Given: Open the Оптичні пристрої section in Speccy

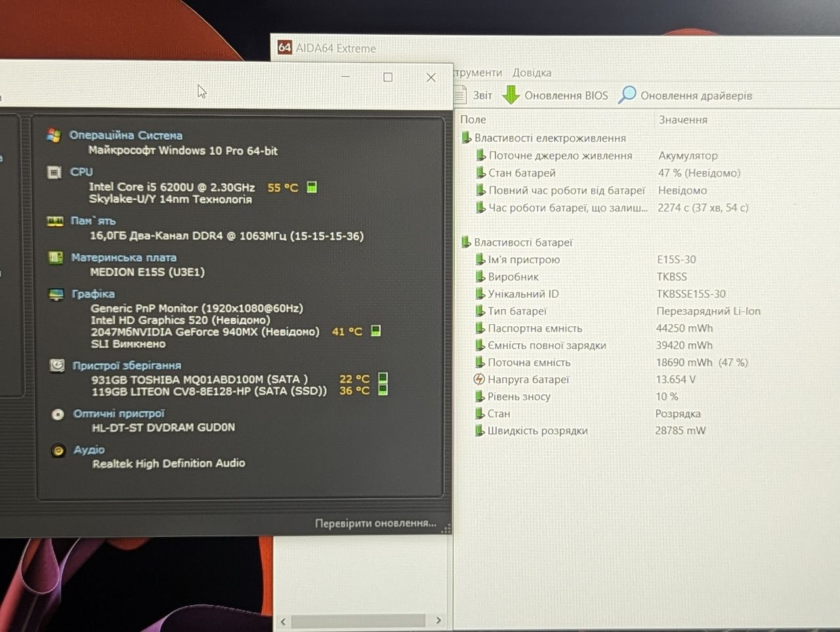Looking at the screenshot, I should 119,414.
